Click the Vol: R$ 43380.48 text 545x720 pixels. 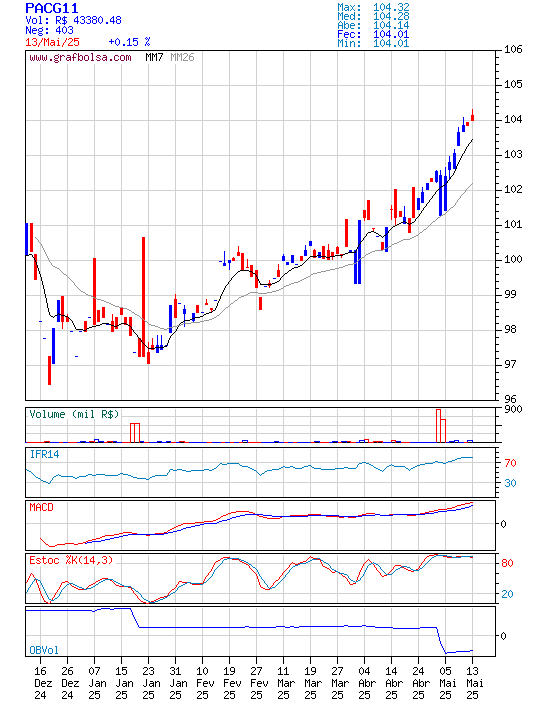[x=73, y=20]
